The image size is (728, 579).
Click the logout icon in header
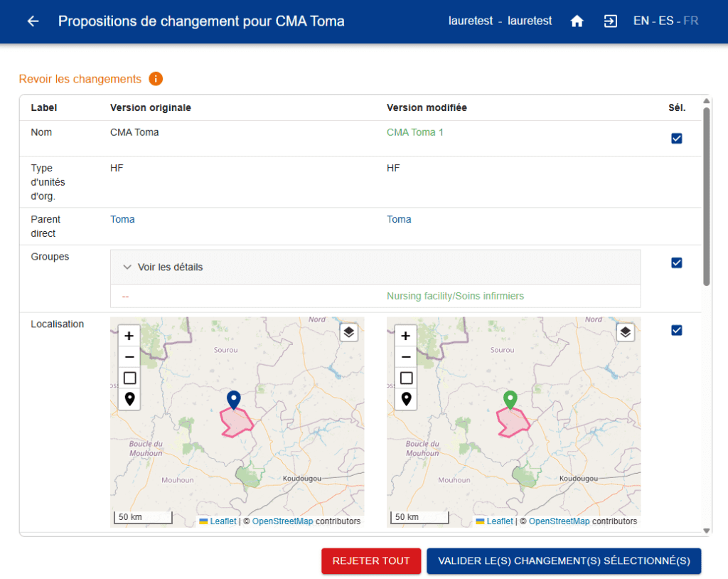coord(610,21)
